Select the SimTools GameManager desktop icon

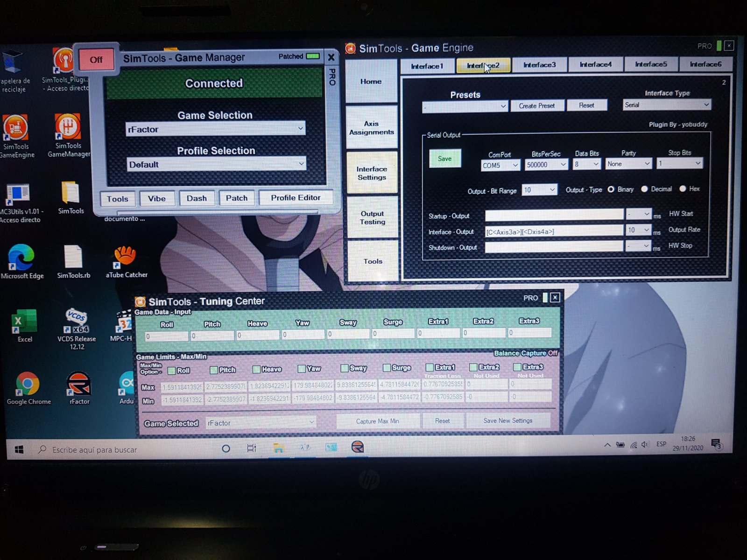(68, 135)
